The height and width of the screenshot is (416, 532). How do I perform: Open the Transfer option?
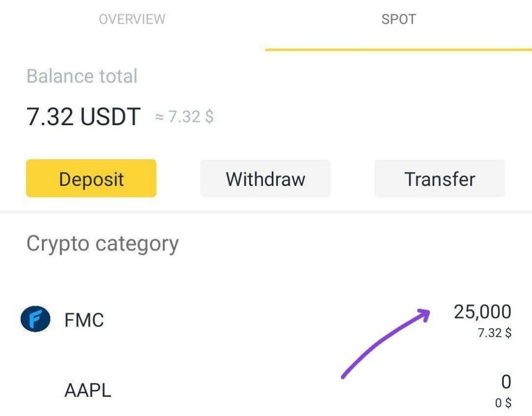(439, 178)
